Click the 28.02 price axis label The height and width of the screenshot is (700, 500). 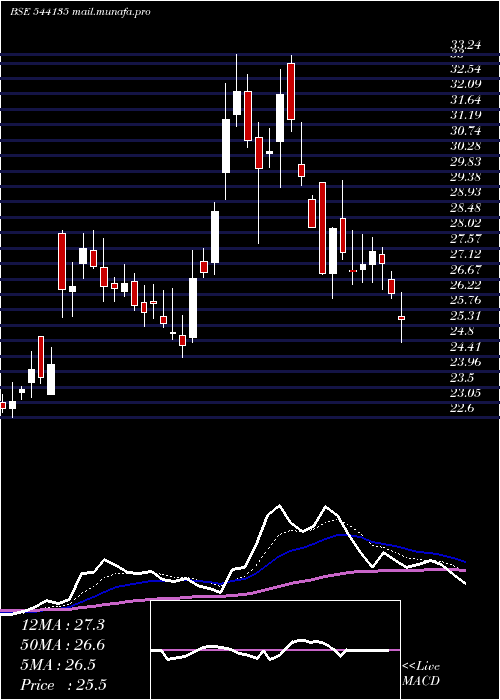[466, 223]
